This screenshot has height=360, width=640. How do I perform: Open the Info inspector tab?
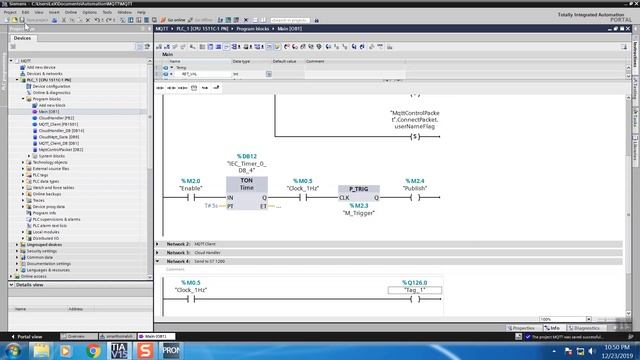tap(553, 328)
